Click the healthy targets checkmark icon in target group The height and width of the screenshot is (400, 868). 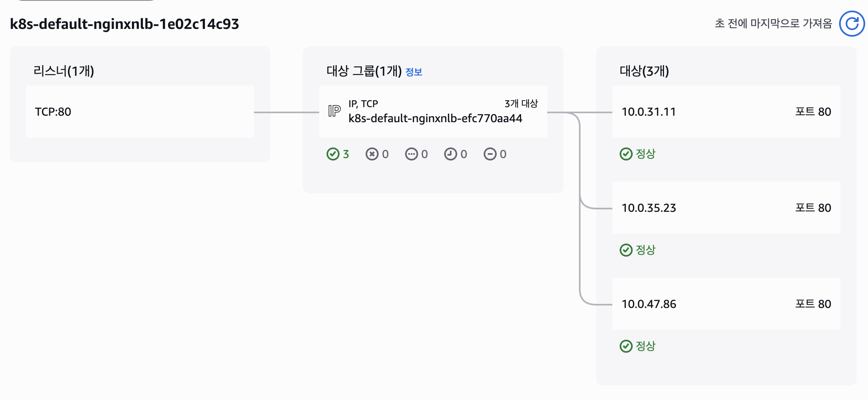pos(333,154)
